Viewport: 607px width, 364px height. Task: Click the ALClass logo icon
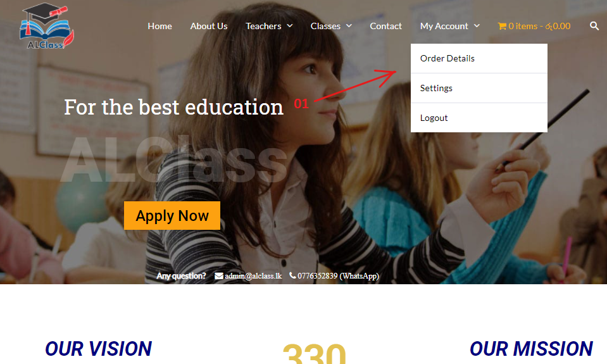coord(47,27)
